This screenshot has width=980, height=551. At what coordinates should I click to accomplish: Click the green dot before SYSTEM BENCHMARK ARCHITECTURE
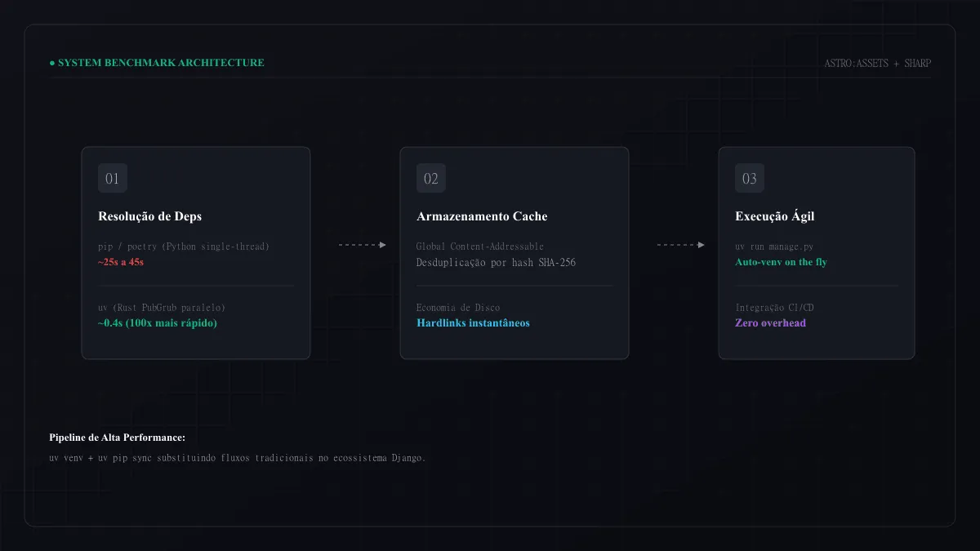point(52,63)
